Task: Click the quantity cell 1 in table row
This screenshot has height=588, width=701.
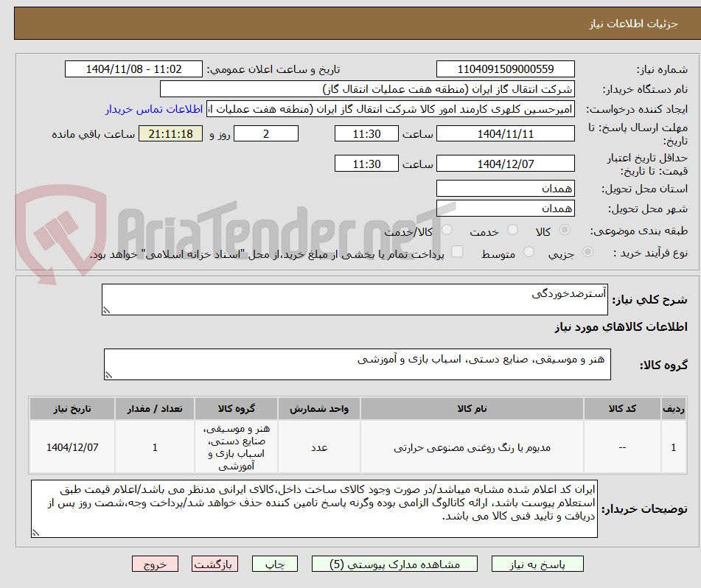Action: point(155,447)
